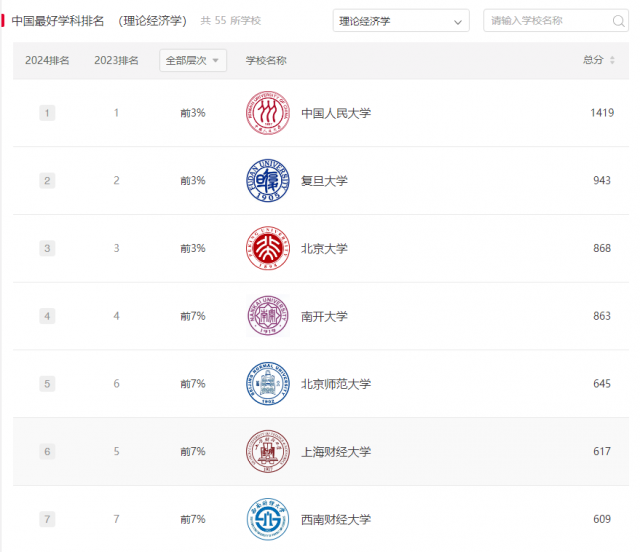Open the 南开大学 link

coord(324,316)
